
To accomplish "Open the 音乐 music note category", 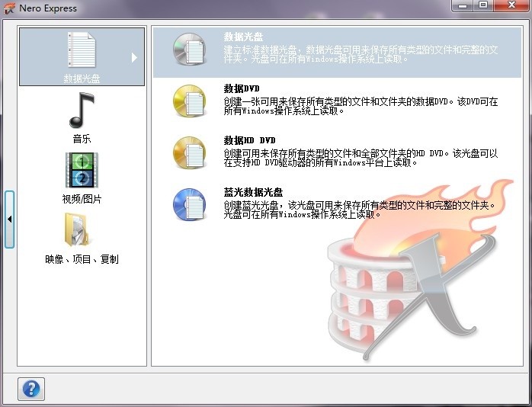I will coord(82,111).
